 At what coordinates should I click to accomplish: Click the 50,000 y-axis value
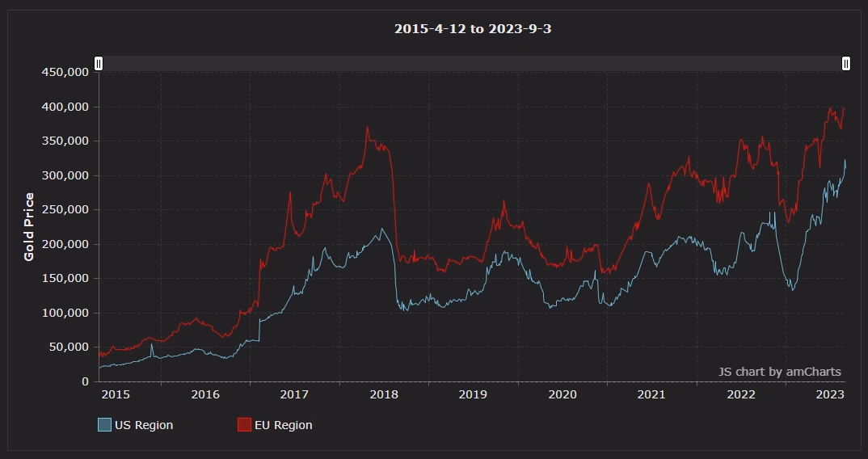click(70, 347)
